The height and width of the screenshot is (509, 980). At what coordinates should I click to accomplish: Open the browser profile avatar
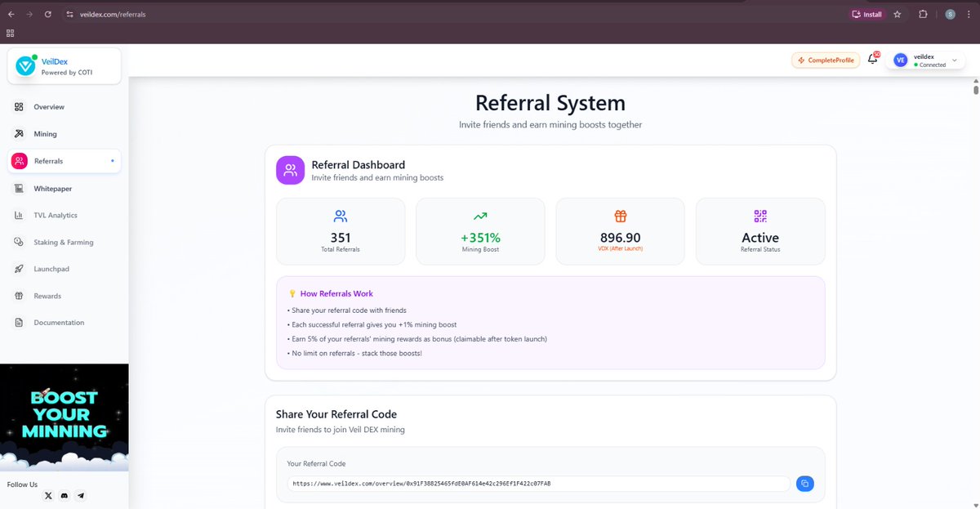[x=950, y=14]
